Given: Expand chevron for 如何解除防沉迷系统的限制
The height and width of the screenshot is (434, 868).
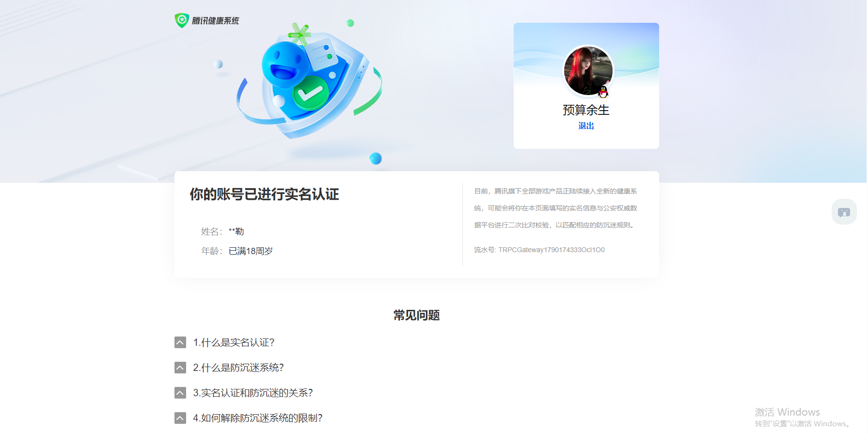Looking at the screenshot, I should [x=180, y=418].
